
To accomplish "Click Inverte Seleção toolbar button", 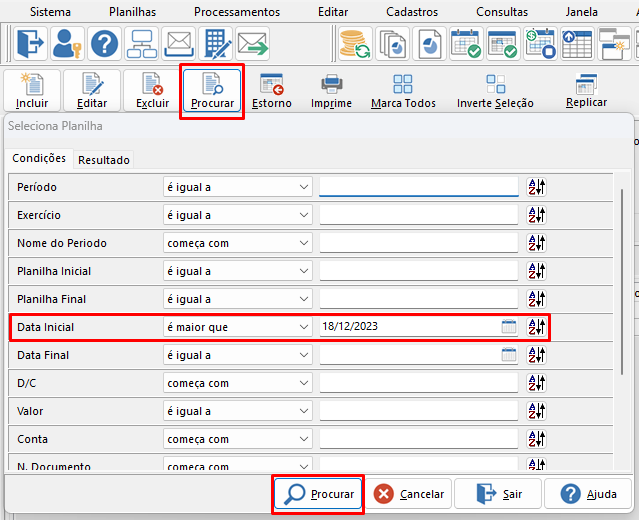I will tap(495, 90).
